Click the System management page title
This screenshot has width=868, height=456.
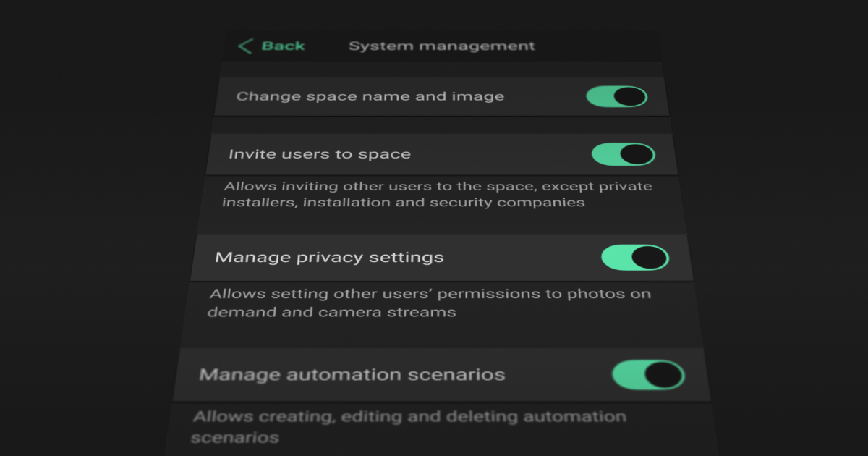(x=441, y=46)
